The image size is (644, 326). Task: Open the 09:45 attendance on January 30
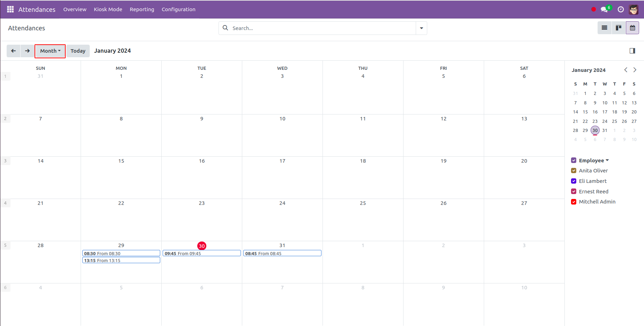pos(202,253)
